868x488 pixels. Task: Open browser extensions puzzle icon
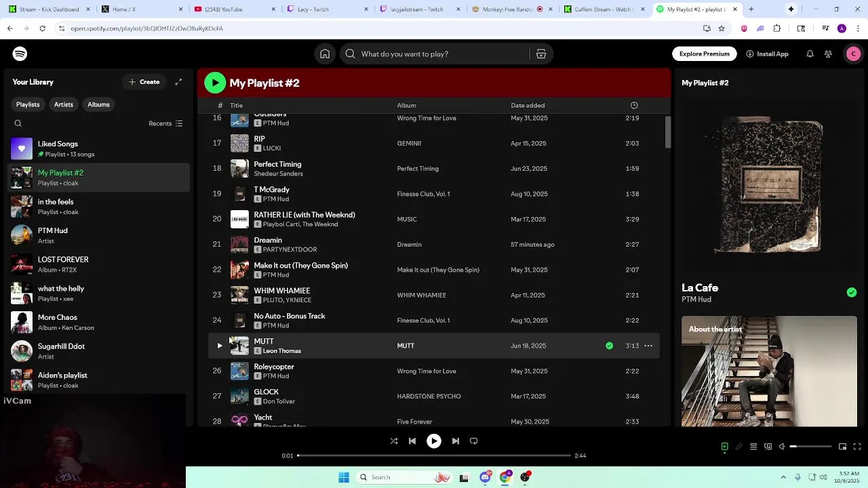777,28
